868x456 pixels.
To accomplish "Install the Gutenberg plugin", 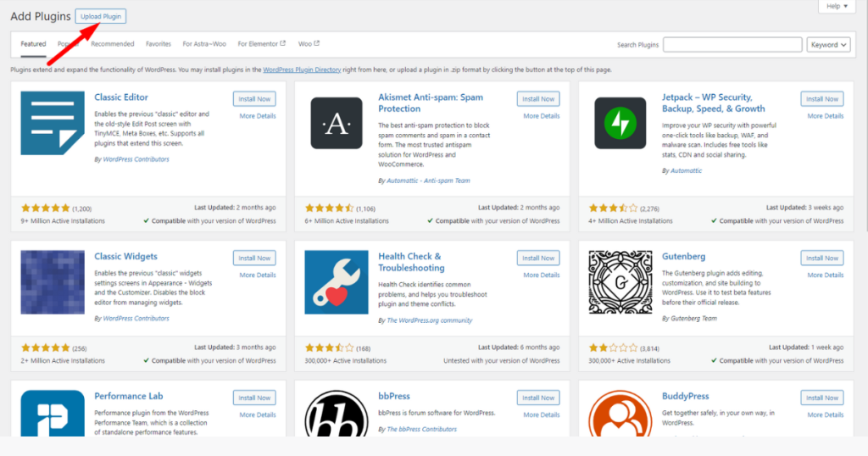I will [x=822, y=258].
